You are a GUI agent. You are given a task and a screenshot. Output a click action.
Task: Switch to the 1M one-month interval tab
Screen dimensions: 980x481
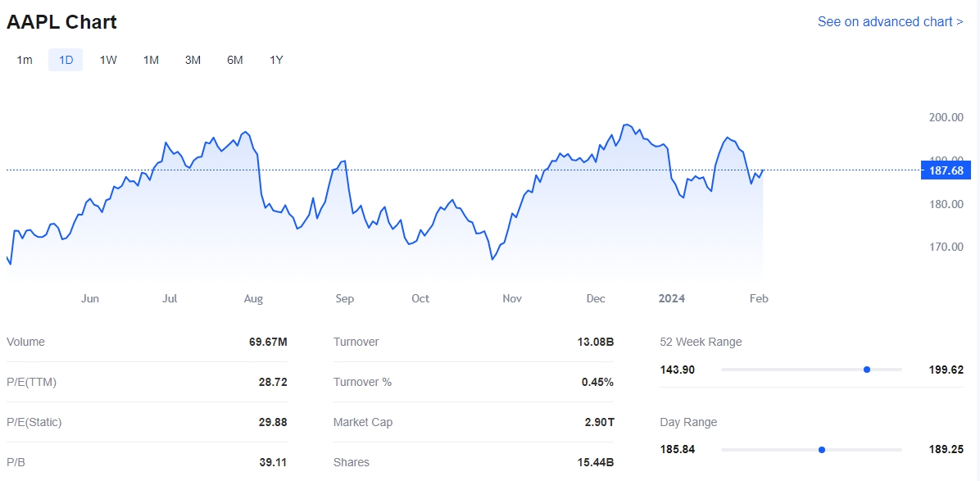tap(151, 60)
